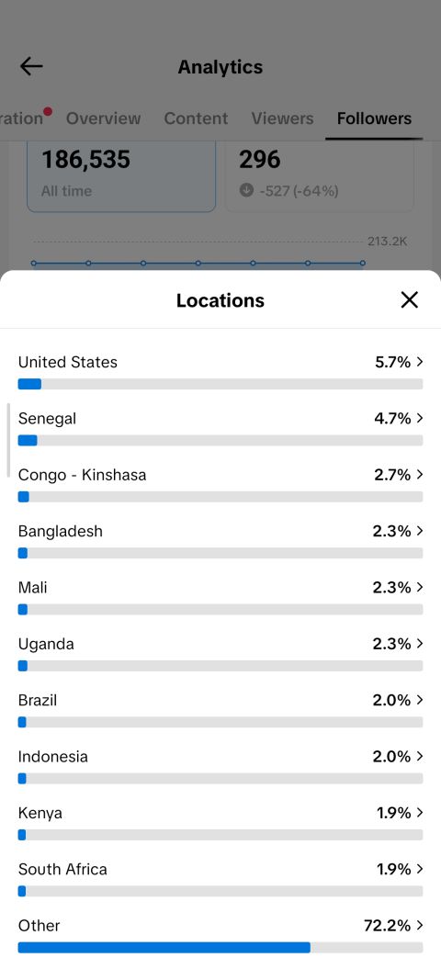The image size is (441, 980).
Task: Open the Viewers tab
Action: [x=282, y=118]
